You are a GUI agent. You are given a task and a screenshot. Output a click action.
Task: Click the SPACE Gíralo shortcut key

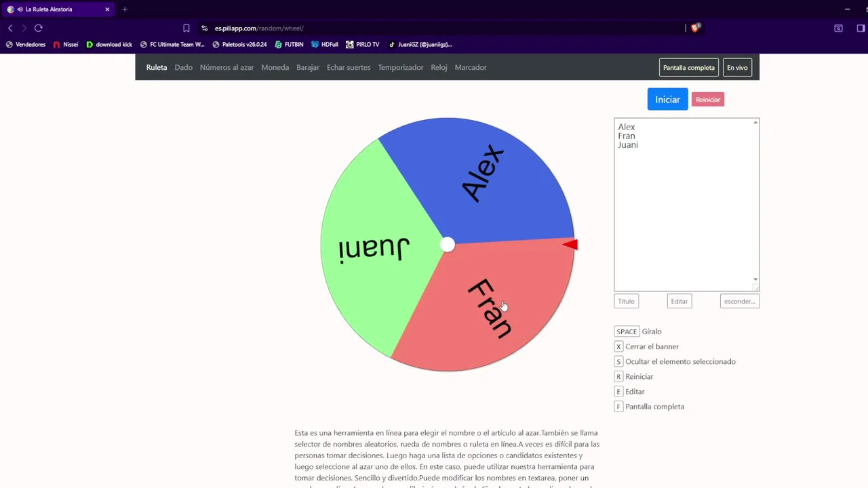pos(627,331)
